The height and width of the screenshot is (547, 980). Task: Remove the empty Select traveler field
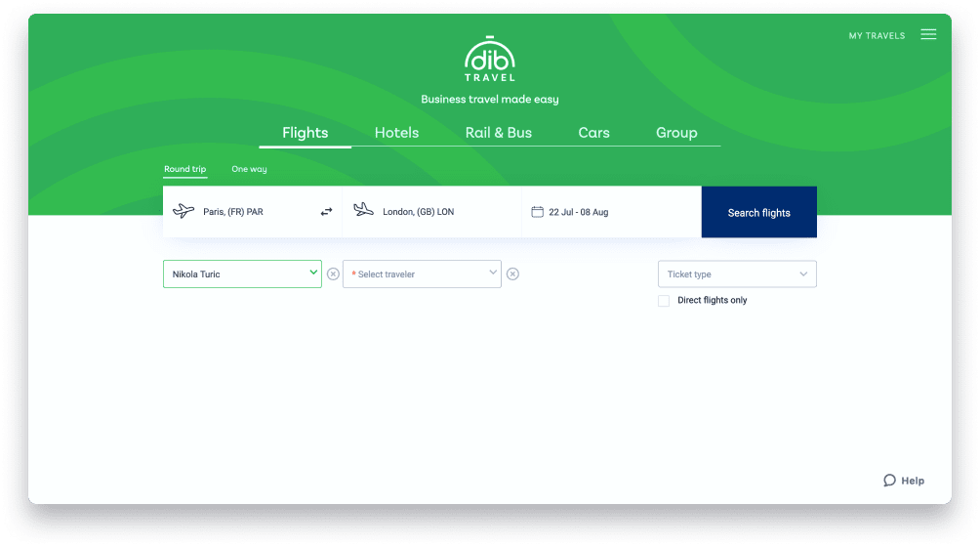512,273
